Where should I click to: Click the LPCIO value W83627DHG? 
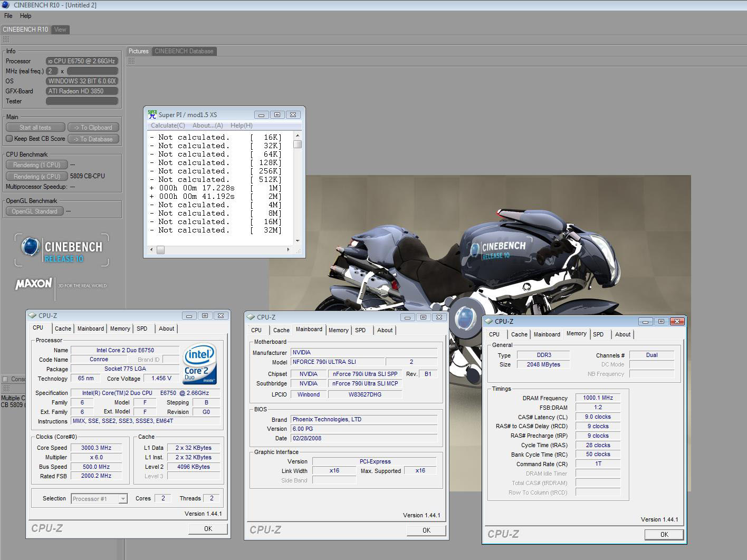[365, 394]
